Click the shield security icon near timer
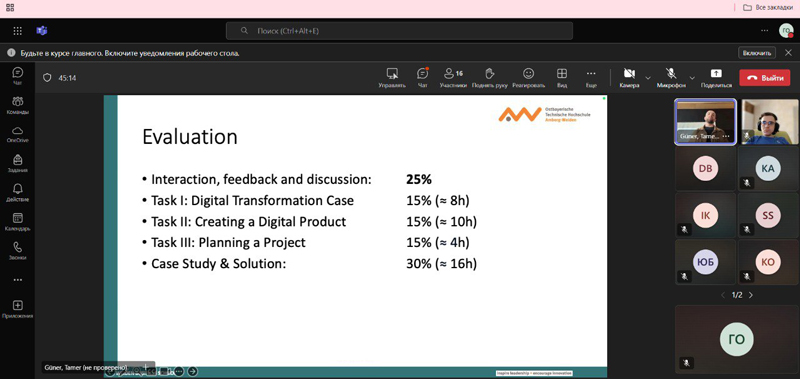 [47, 78]
